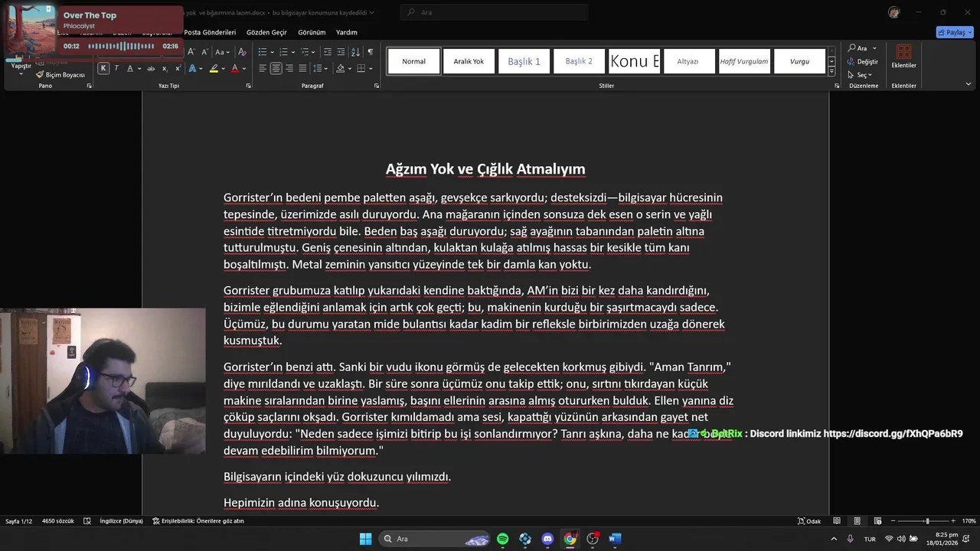980x551 pixels.
Task: Switch to Odak focus mode
Action: pyautogui.click(x=809, y=521)
